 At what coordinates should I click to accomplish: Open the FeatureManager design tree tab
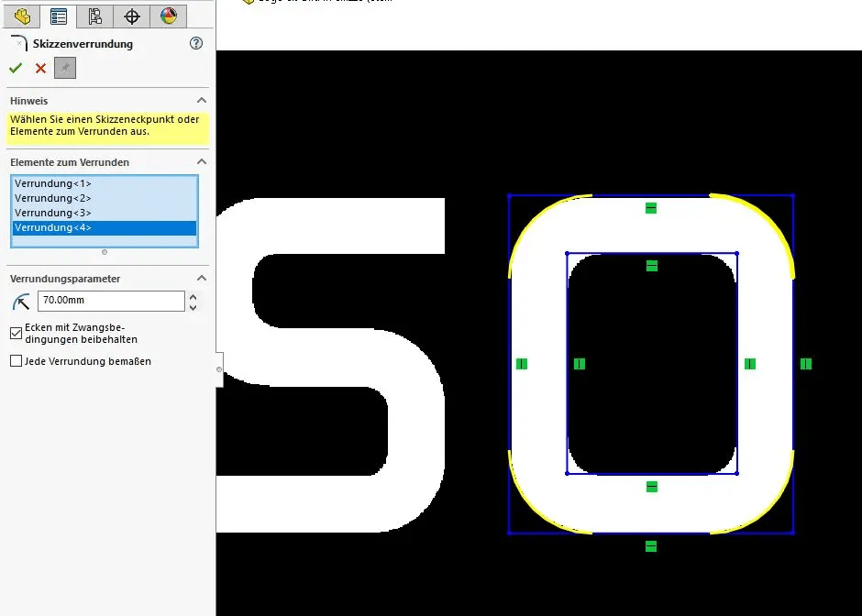(x=22, y=16)
